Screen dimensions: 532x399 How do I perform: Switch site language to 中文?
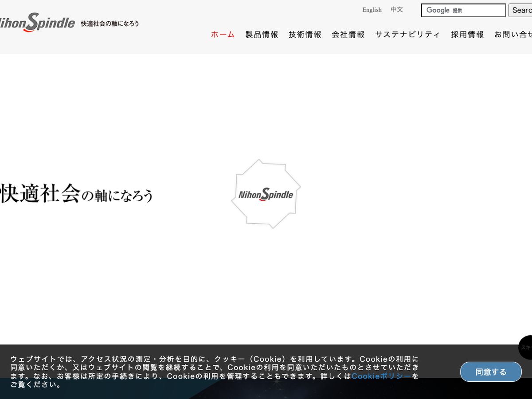click(397, 10)
